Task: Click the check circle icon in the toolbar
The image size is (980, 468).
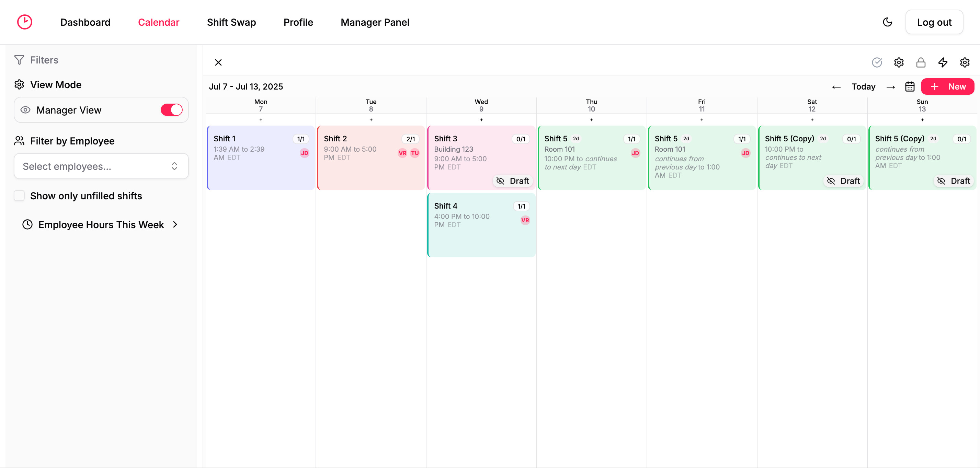Action: click(x=877, y=62)
